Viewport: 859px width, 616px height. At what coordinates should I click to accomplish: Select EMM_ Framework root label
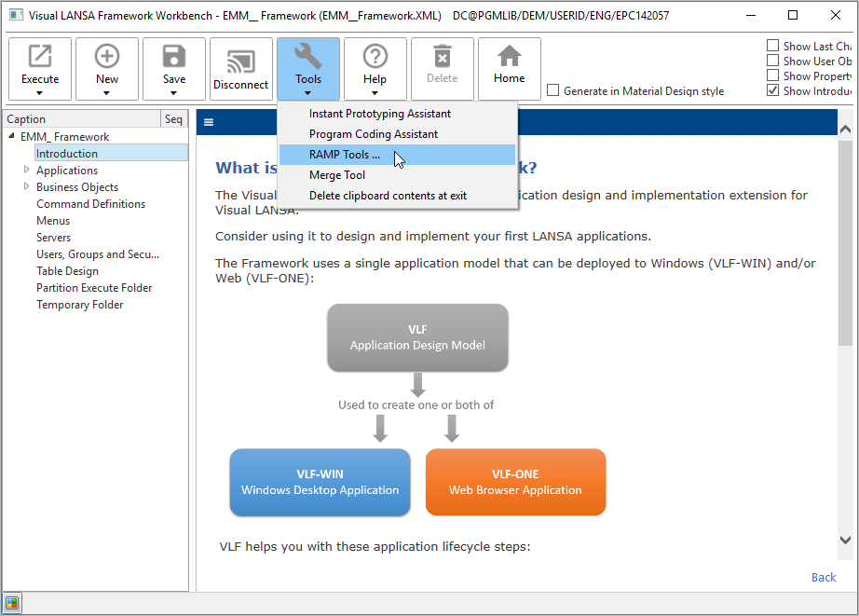coord(64,136)
